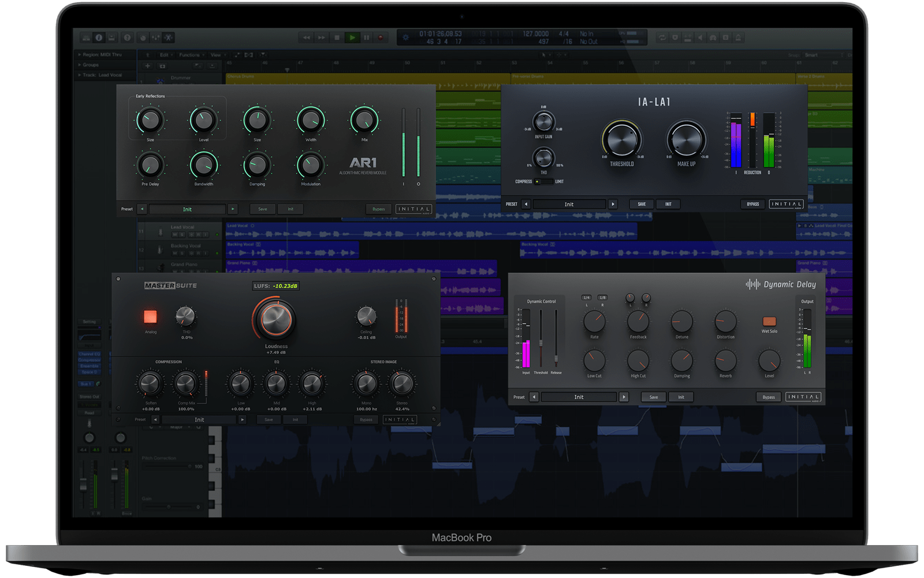
Task: Click the Threshold knob in IA-LA1
Action: [x=622, y=140]
